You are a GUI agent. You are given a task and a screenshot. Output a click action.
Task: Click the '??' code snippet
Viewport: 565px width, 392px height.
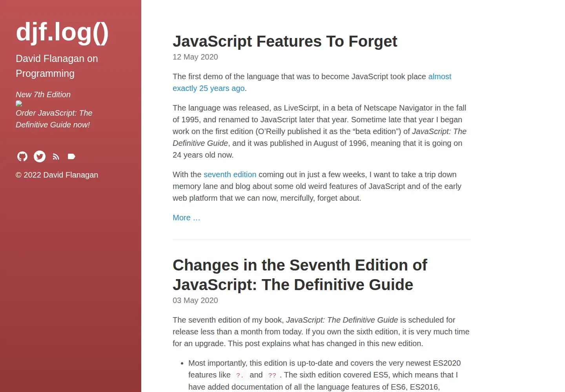click(272, 375)
